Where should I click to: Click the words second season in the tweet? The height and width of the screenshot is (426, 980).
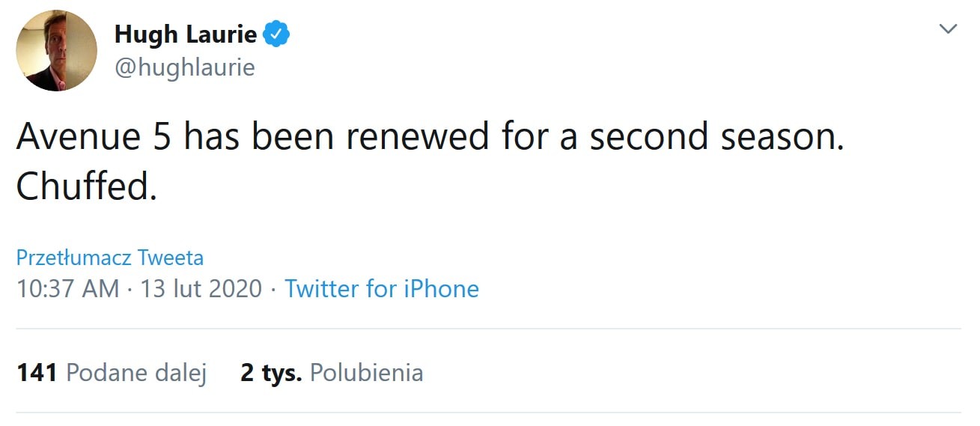pos(715,137)
